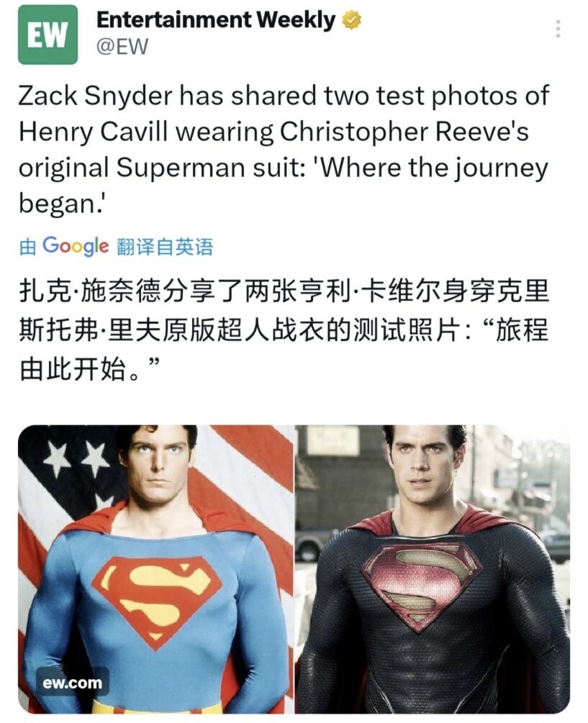Viewport: 588px width, 723px height.
Task: Click the 'Where the journey began.' quote text
Action: pos(283,186)
